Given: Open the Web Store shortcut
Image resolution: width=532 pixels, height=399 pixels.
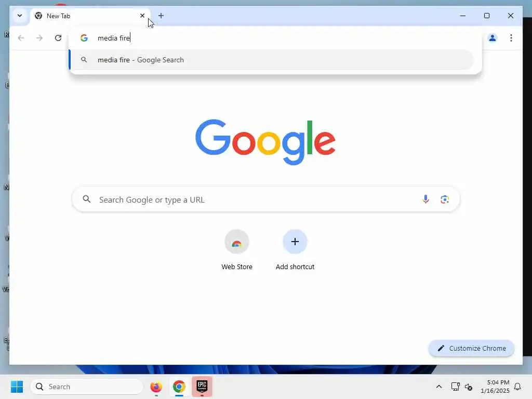Looking at the screenshot, I should (236, 250).
